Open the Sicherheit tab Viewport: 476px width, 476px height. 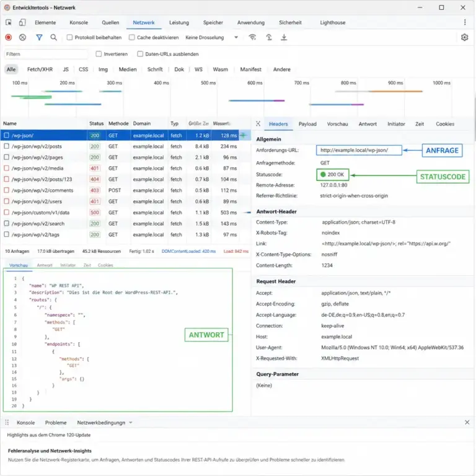(290, 22)
